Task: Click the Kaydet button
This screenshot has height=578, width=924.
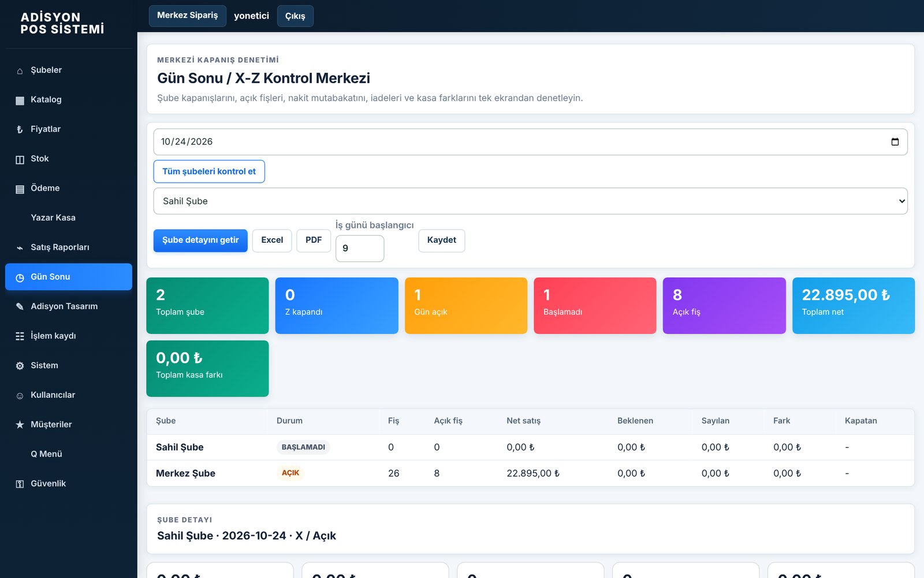Action: 442,240
